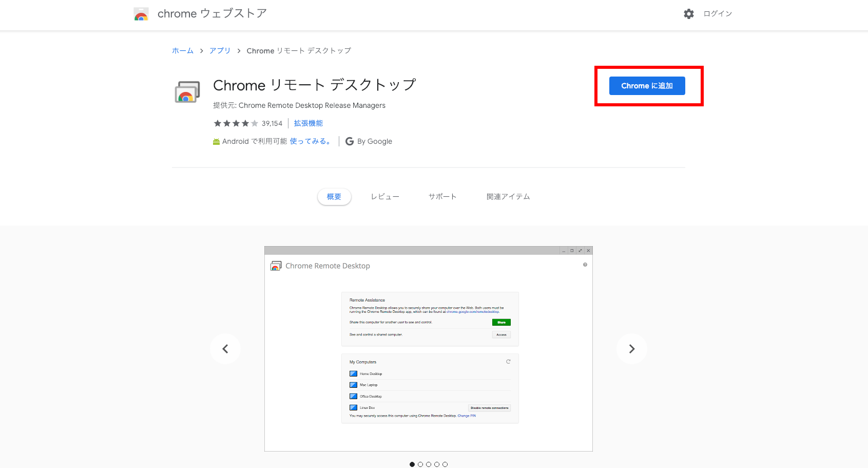The height and width of the screenshot is (468, 868).
Task: Click the Access button in screenshot
Action: pos(501,335)
